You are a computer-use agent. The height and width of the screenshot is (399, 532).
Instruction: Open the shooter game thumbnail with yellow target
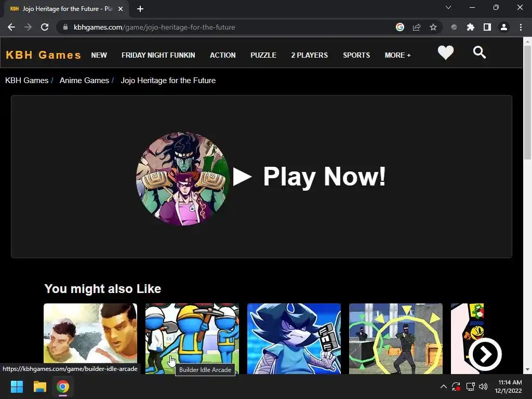(395, 338)
